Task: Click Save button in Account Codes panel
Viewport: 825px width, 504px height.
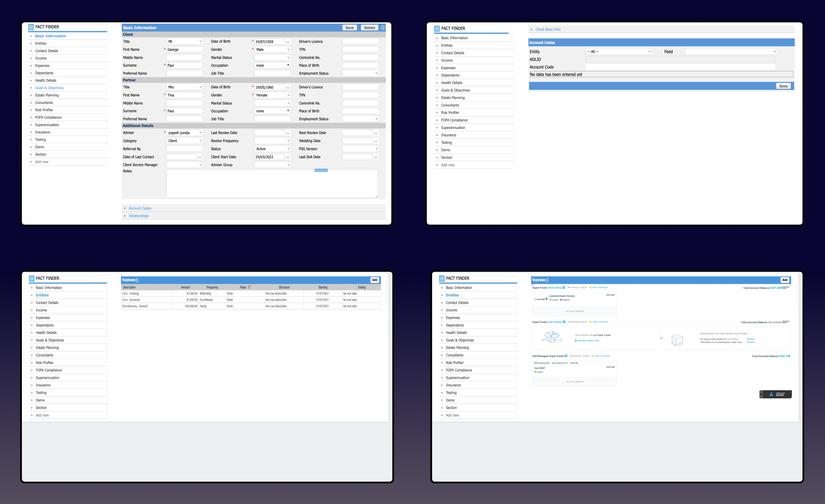Action: click(783, 86)
